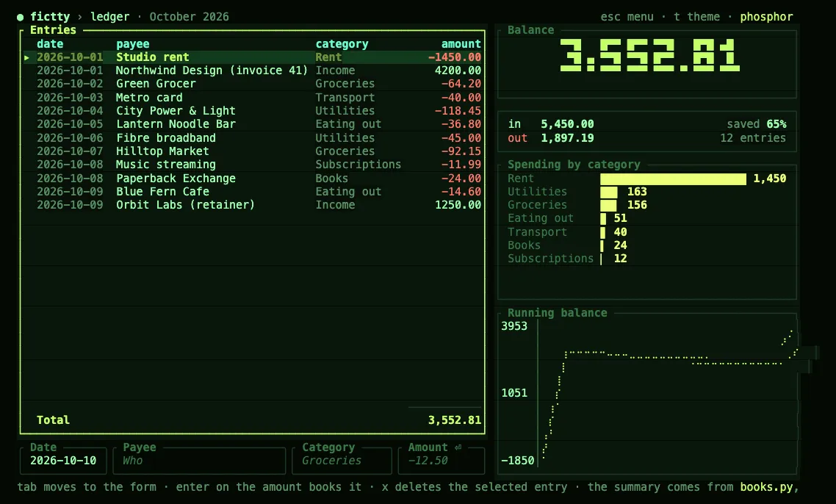Select the Metro card entry

(x=252, y=98)
